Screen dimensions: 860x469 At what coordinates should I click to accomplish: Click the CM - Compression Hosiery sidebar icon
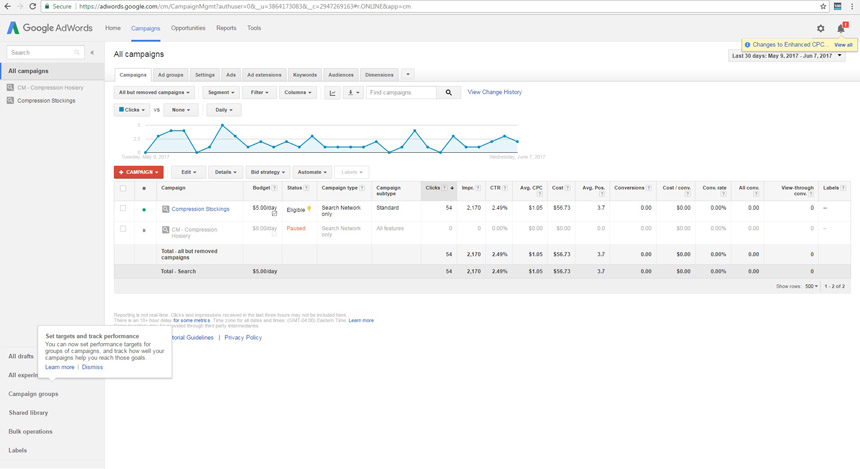coord(10,87)
